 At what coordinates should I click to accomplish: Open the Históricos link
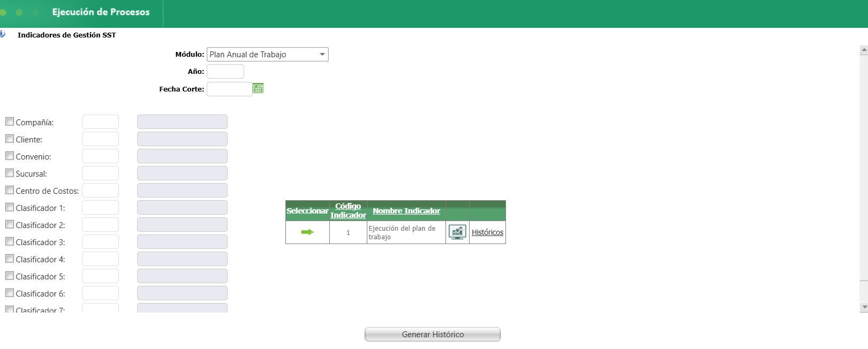click(x=487, y=232)
